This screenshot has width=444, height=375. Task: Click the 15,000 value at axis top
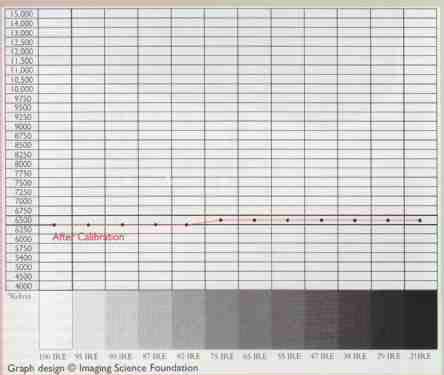pos(22,14)
